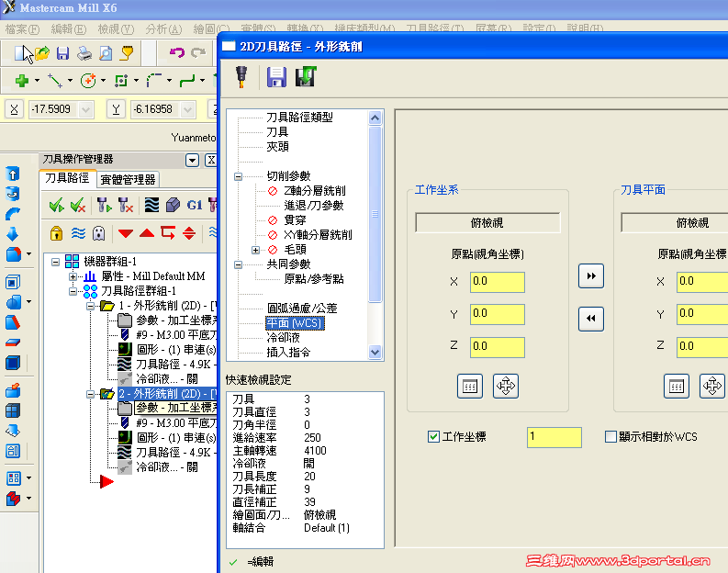
Task: Collapse the 共同參數 tree node
Action: 238,264
